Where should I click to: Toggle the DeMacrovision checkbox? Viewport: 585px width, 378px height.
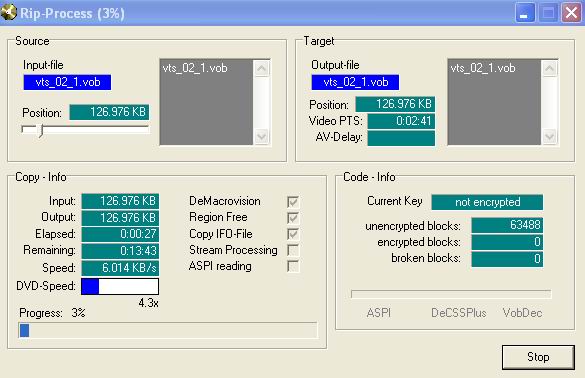[x=293, y=202]
